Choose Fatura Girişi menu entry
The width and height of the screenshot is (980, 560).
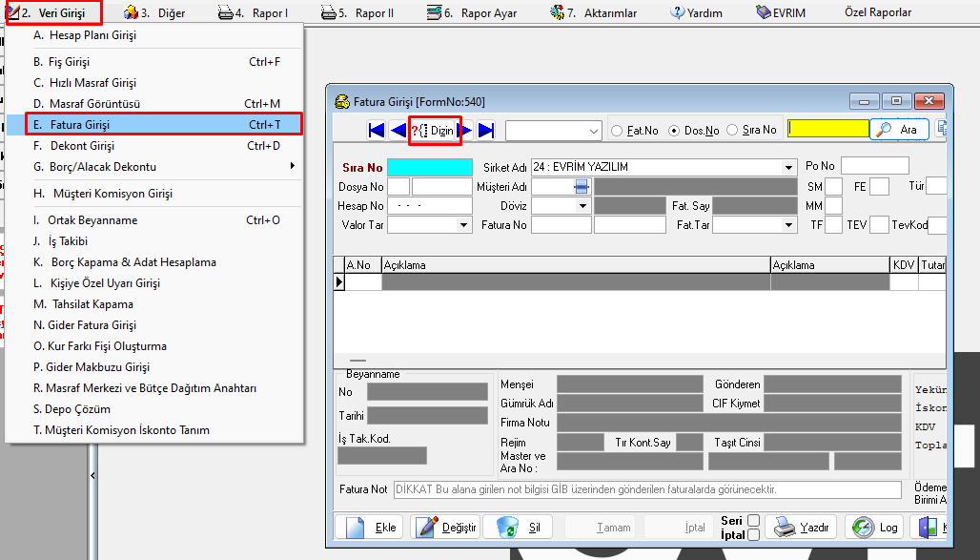click(153, 125)
